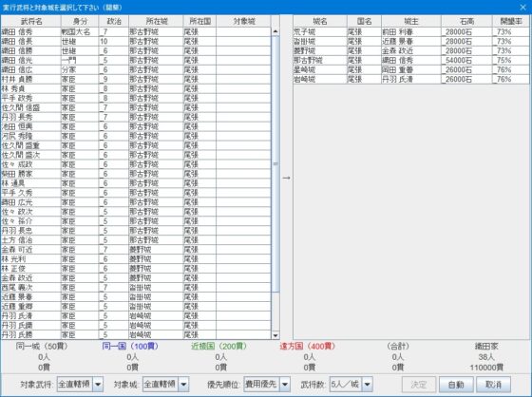
Task: Select officer 柴田 勝家 row
Action: point(136,174)
